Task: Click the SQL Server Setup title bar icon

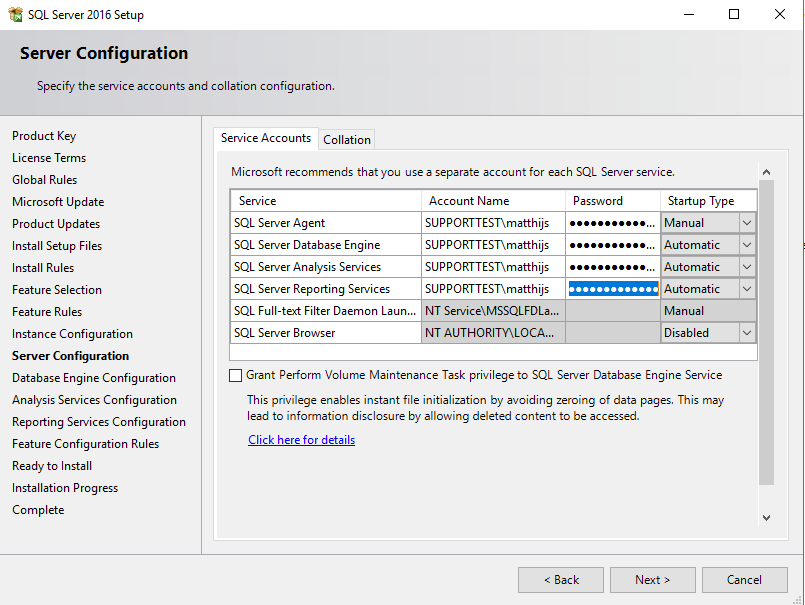Action: coord(16,14)
